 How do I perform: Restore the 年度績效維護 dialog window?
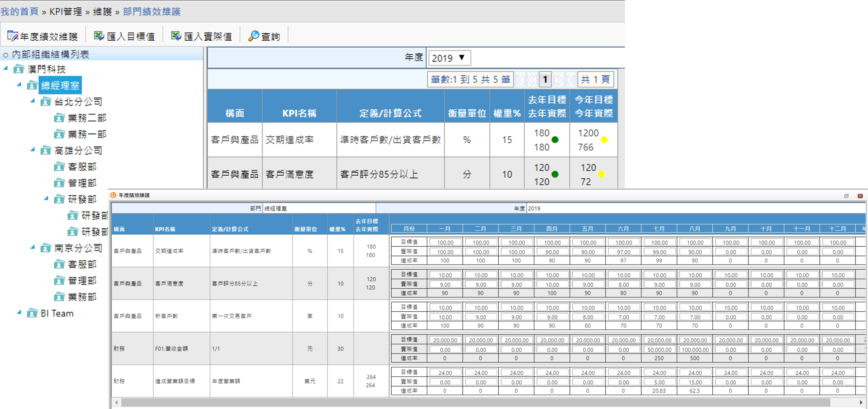[x=846, y=196]
